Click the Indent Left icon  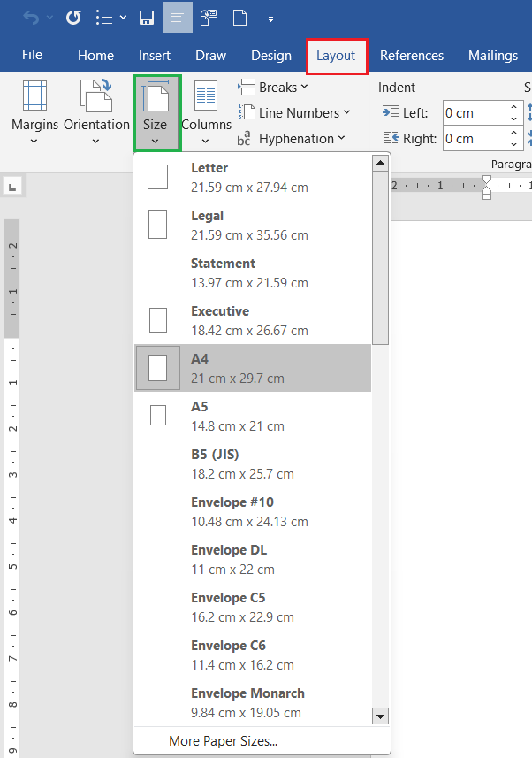coord(391,112)
